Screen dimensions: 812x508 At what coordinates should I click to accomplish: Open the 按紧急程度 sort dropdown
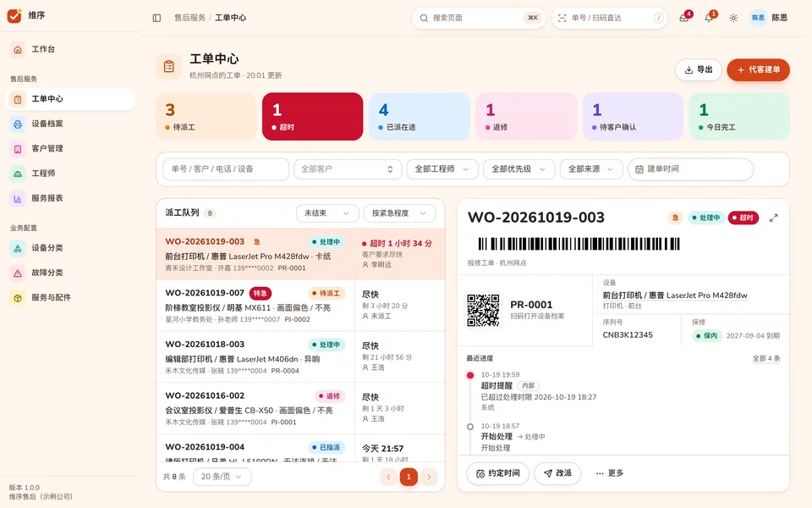pyautogui.click(x=399, y=213)
